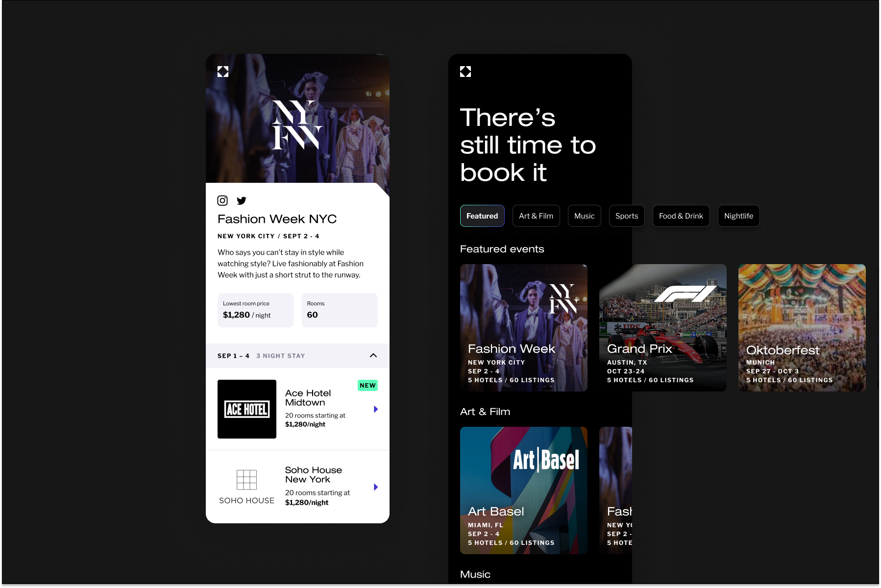Toggle the Featured filter pill

pyautogui.click(x=482, y=216)
